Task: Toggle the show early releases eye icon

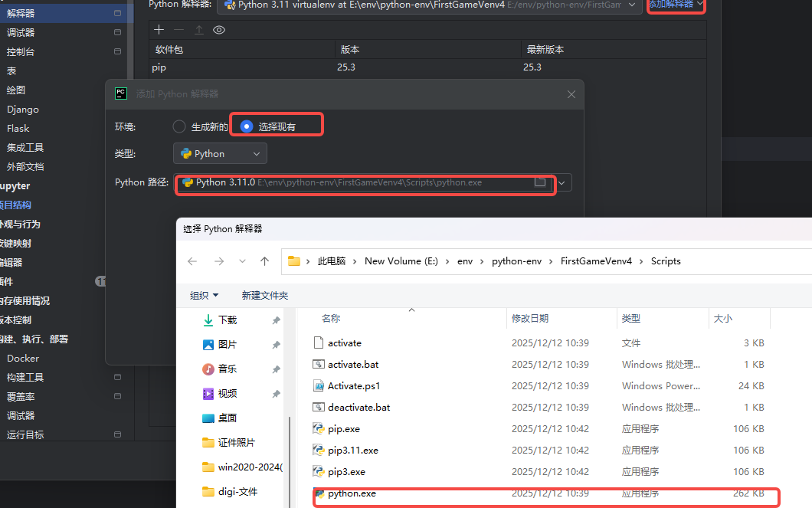Action: (x=219, y=30)
